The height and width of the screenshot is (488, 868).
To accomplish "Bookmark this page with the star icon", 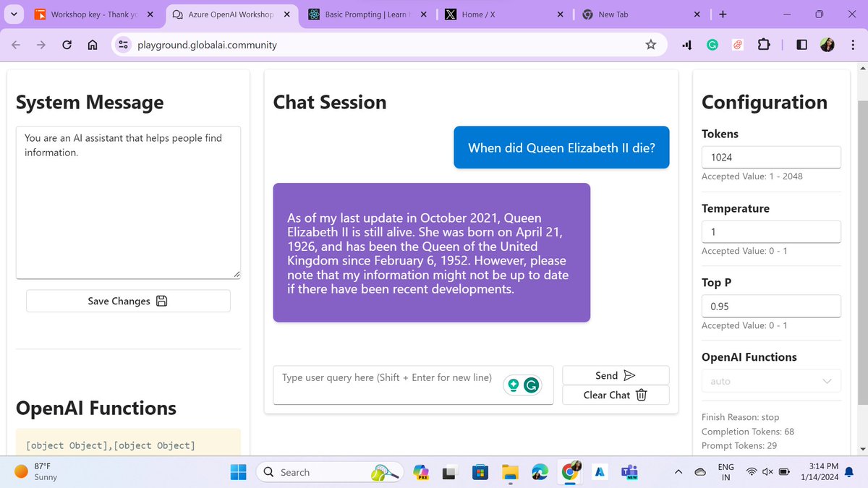I will (x=650, y=45).
